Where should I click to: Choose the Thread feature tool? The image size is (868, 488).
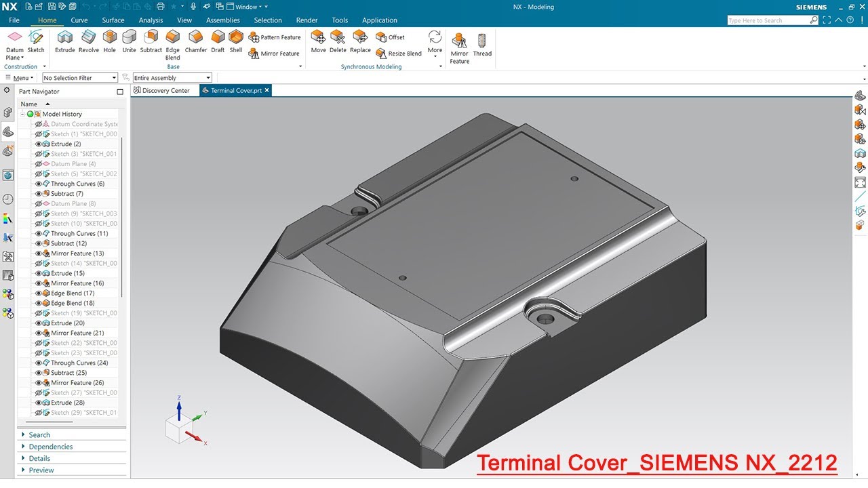pos(482,45)
